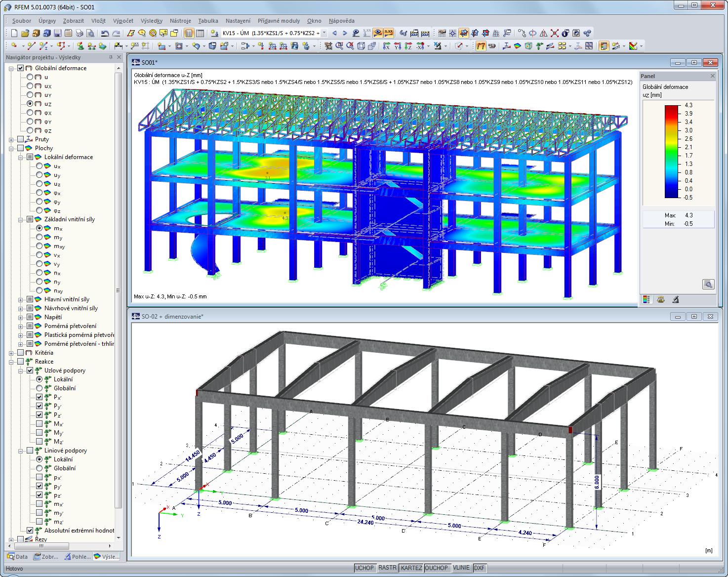Toggle RASTR in the status bar
This screenshot has height=577, width=728.
coord(387,568)
